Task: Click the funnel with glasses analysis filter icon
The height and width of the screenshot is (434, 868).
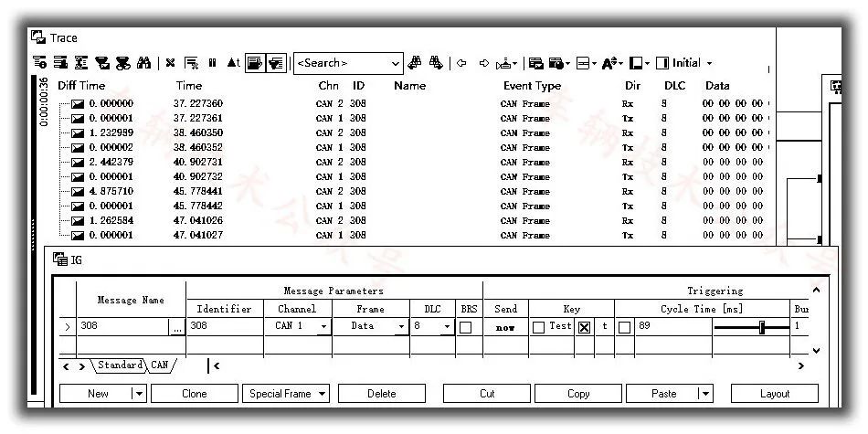Action: [x=122, y=63]
